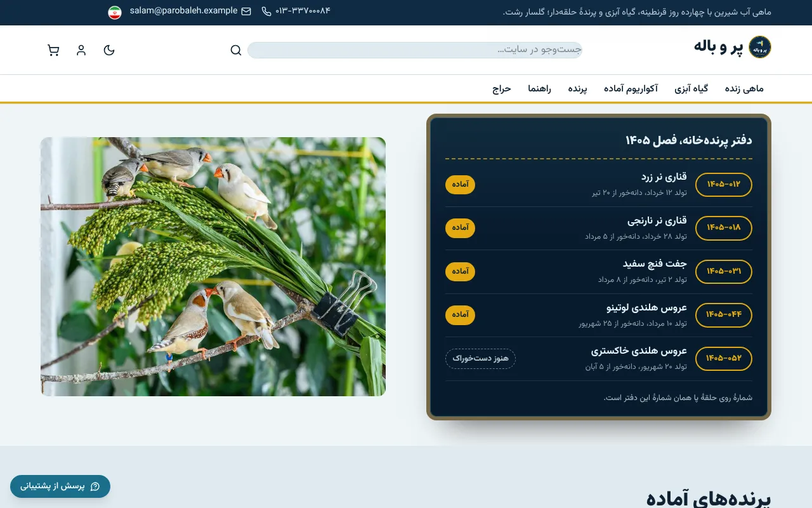Screen dimensions: 812x508
Task: Open the salam@parobaleh.example email link
Action: 184,11
